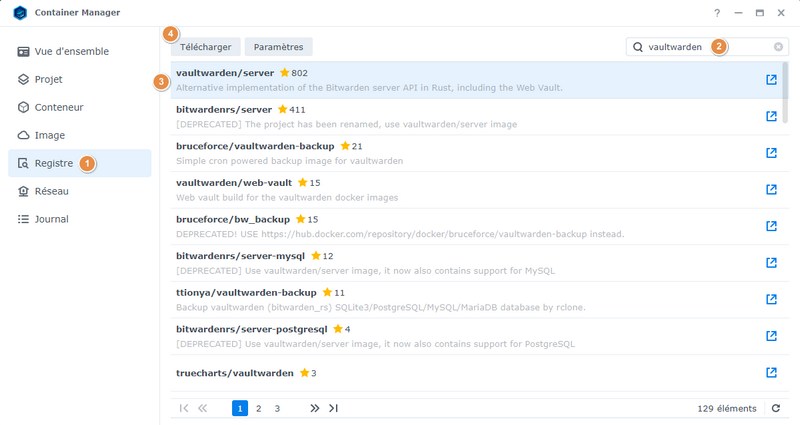Click the search magnifier icon
Screen dimensions: 800x425
point(638,47)
